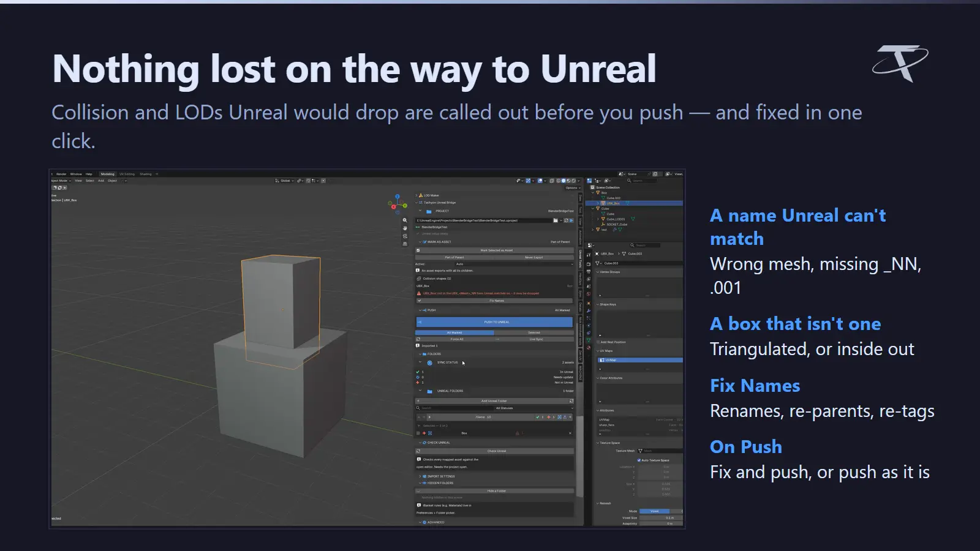Select the All Marked push option

(x=454, y=332)
